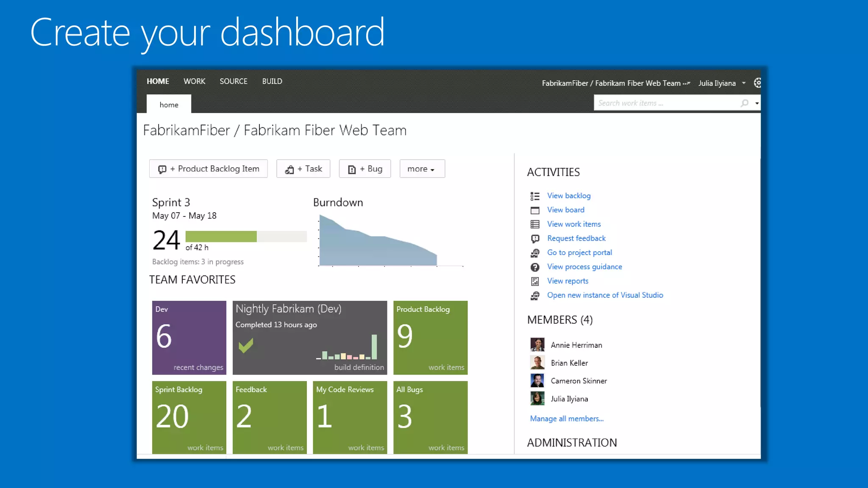This screenshot has width=868, height=488.
Task: Expand the more dropdown button
Action: coord(422,169)
